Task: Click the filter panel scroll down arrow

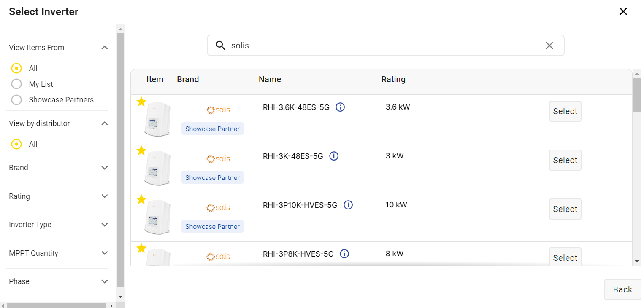Action: point(120,297)
